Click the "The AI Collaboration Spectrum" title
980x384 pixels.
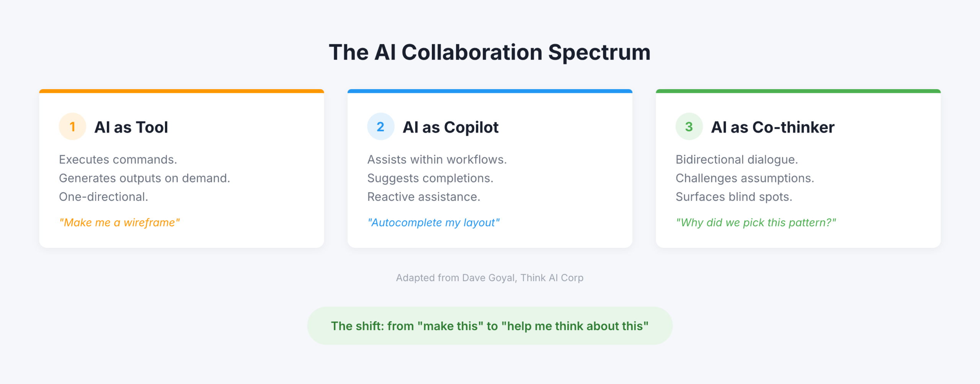coord(490,52)
